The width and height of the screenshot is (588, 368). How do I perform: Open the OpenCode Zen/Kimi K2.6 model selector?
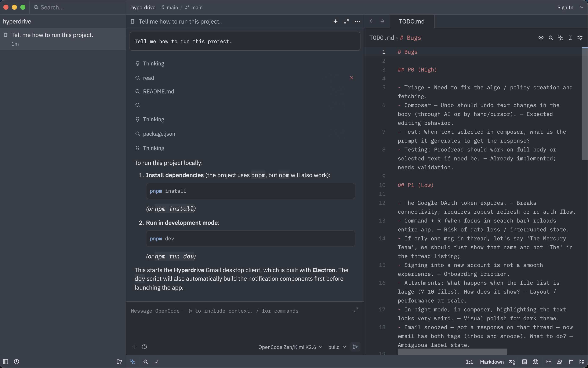[x=290, y=347]
